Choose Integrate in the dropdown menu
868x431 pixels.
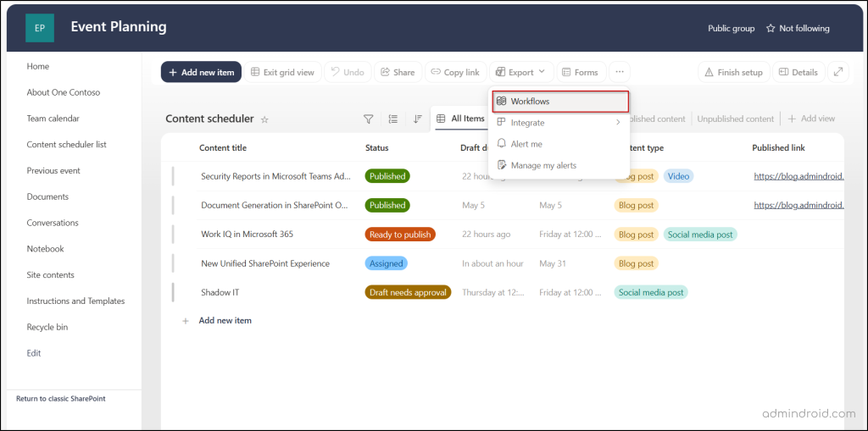coord(559,122)
